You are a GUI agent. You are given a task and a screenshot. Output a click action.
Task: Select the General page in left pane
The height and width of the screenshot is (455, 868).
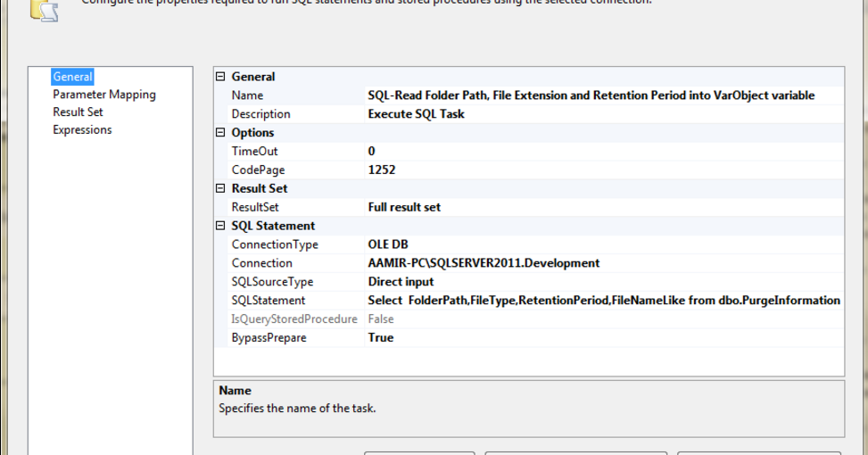click(x=72, y=77)
